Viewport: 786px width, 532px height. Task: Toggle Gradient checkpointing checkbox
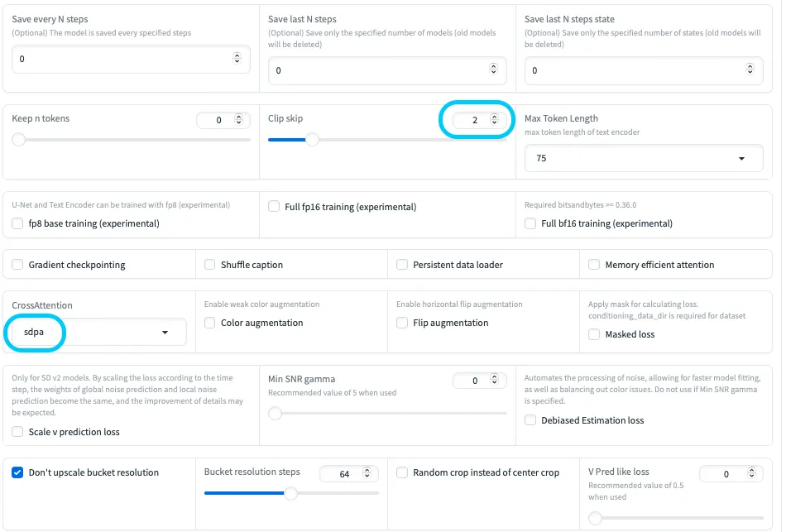17,265
